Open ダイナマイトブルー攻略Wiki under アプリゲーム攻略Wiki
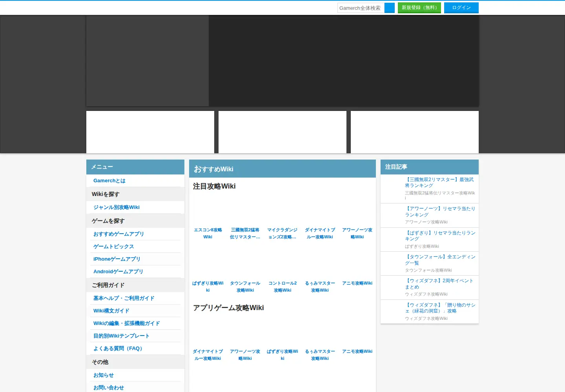Image resolution: width=565 pixels, height=392 pixels. [208, 355]
